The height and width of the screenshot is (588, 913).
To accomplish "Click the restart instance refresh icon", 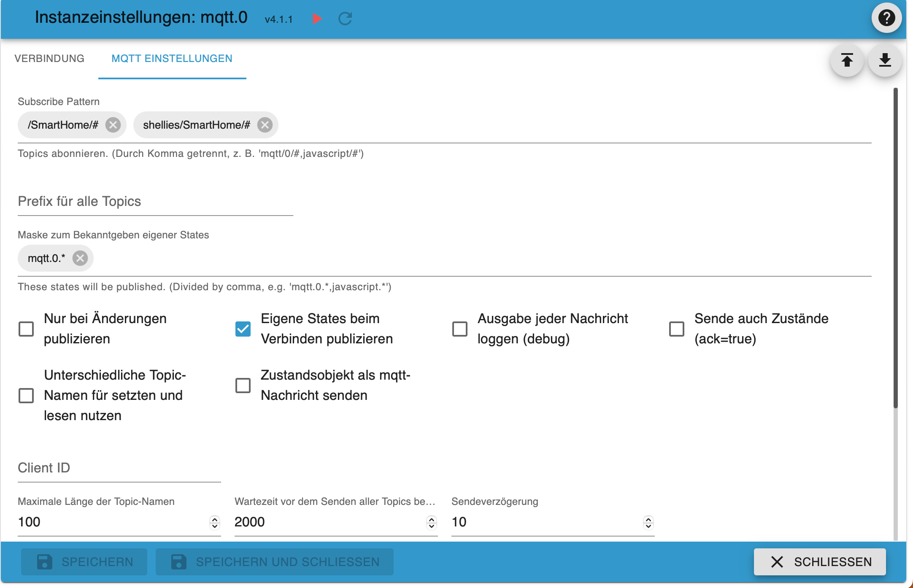I will [x=345, y=19].
